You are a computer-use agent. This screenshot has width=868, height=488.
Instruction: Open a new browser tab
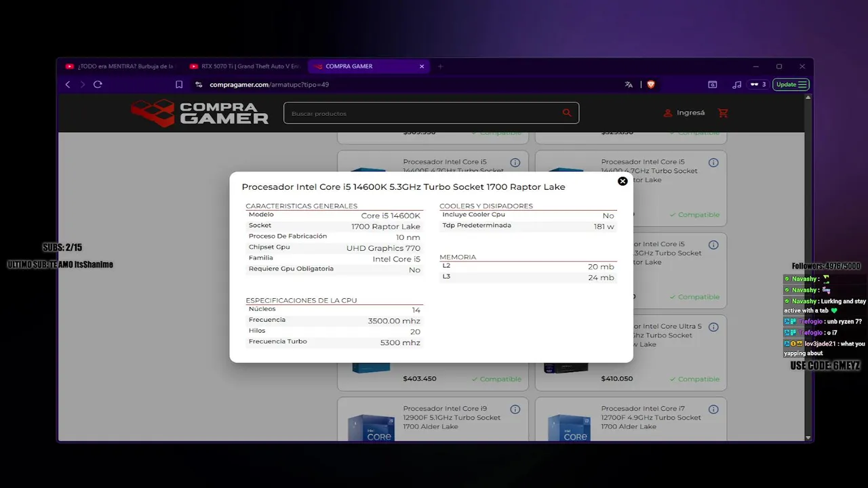tap(440, 66)
